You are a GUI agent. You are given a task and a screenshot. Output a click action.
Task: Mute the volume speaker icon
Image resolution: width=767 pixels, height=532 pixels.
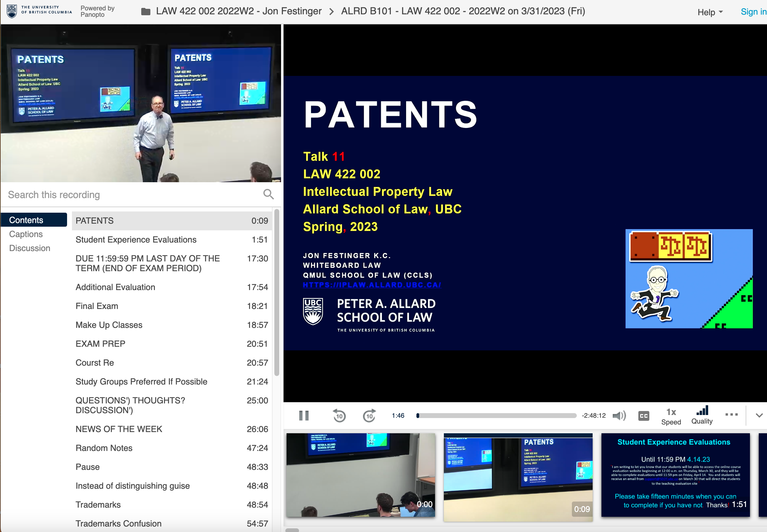[619, 415]
